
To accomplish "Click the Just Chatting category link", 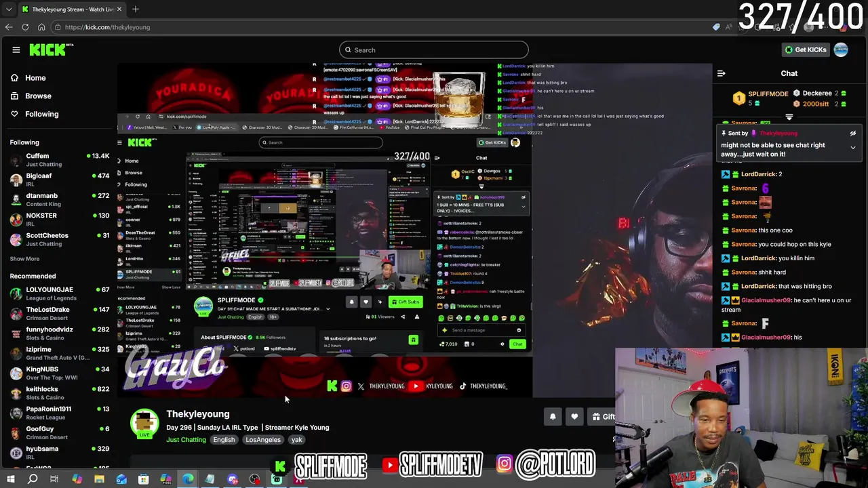I will coord(186,440).
